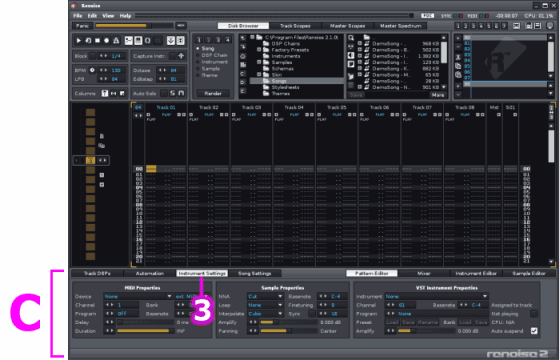This screenshot has width=560, height=360.
Task: Open the View menu
Action: pyautogui.click(x=108, y=16)
